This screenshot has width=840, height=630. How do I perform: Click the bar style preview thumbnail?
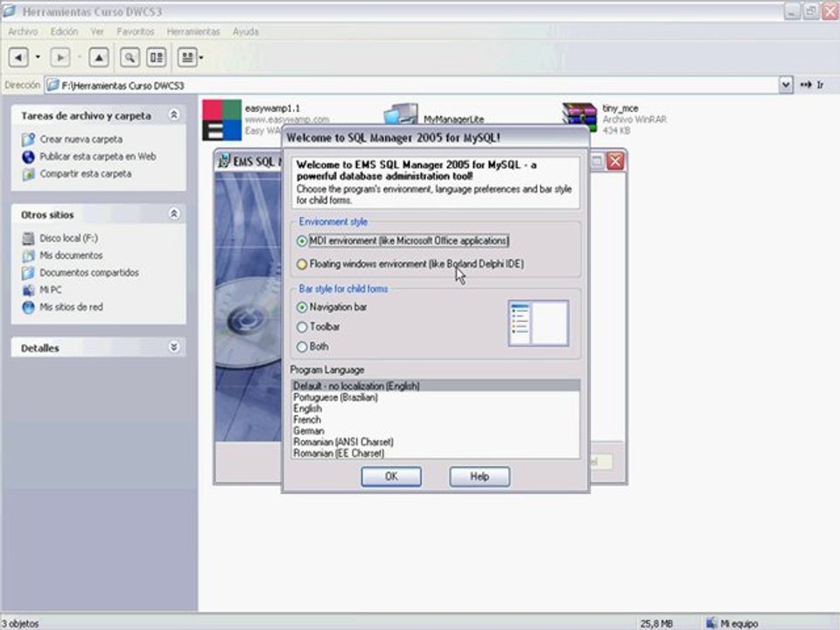coord(538,323)
